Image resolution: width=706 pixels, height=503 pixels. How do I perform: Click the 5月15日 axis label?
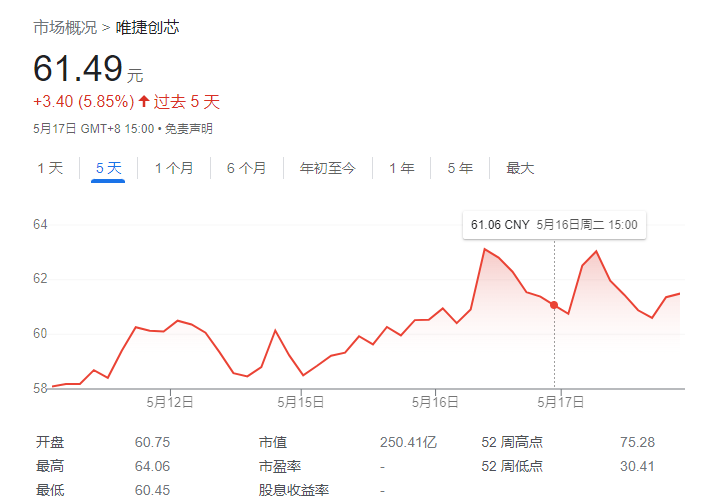pos(301,402)
